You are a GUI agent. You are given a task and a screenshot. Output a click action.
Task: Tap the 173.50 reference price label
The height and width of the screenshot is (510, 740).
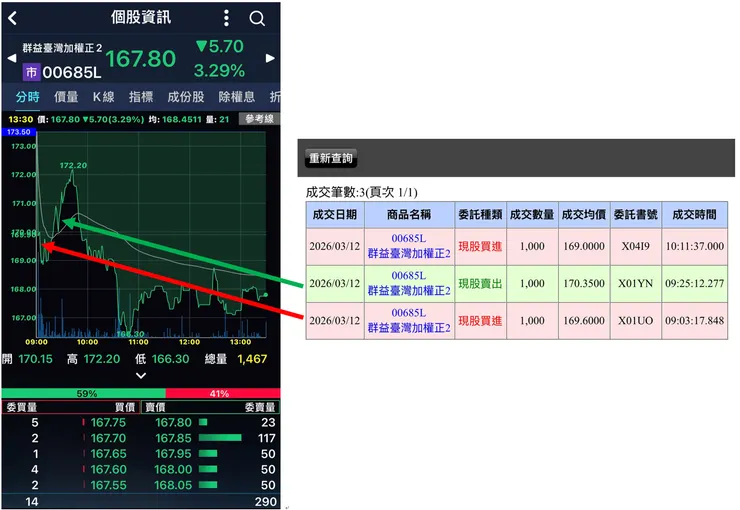[x=19, y=132]
